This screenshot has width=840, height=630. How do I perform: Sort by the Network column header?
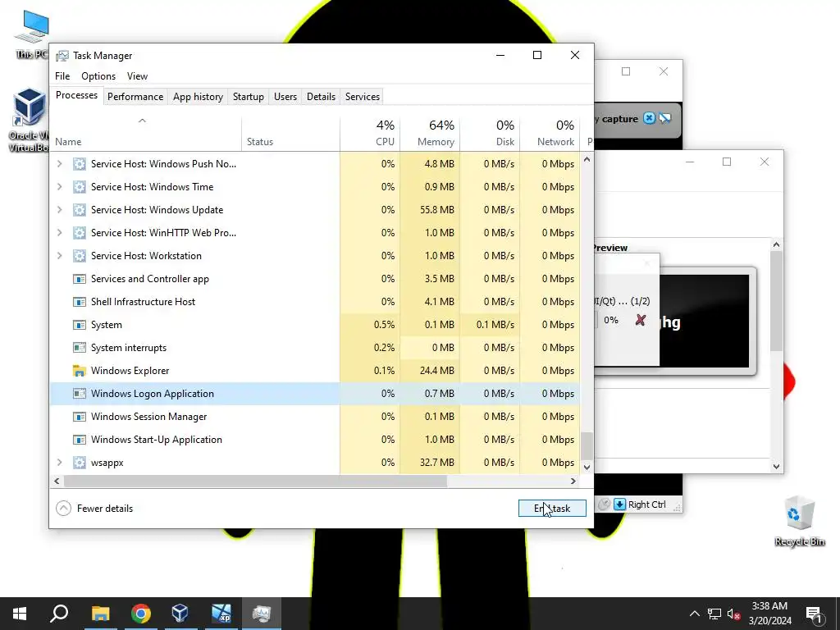550,134
